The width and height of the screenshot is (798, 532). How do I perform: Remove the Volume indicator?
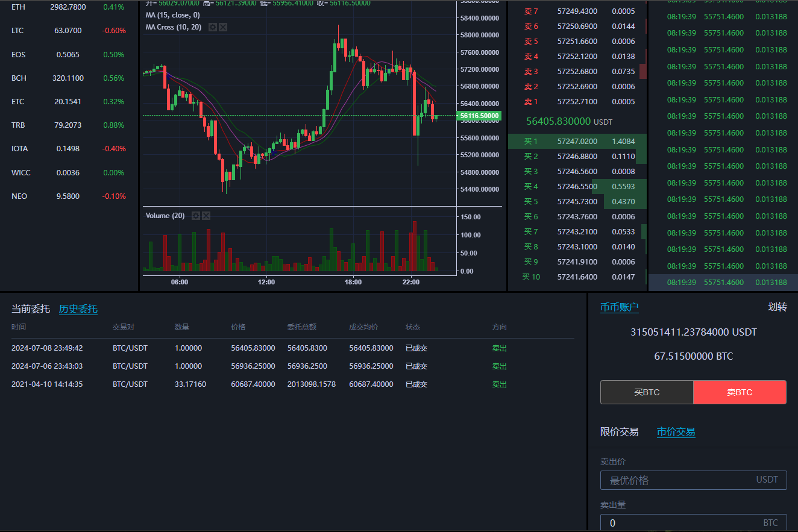click(206, 216)
